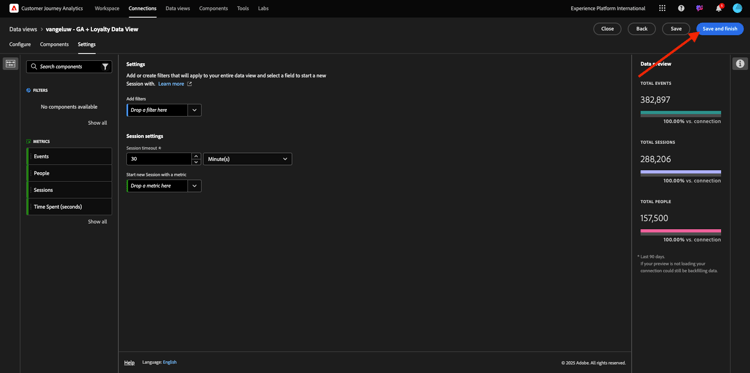Viewport: 750px width, 373px height.
Task: Open the notifications bell
Action: 718,8
